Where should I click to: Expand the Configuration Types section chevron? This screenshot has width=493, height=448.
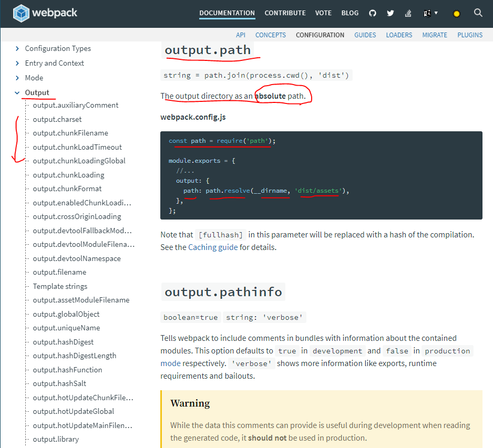pos(17,48)
